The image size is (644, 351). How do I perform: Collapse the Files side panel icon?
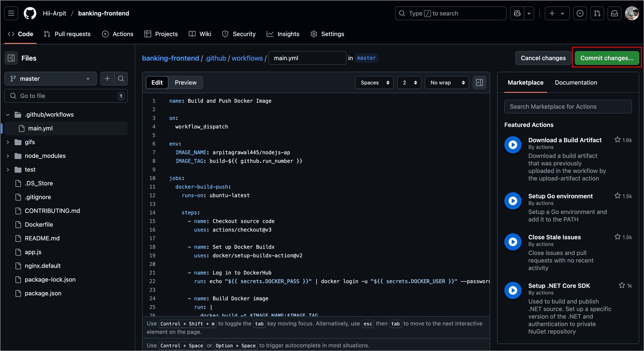click(x=11, y=58)
